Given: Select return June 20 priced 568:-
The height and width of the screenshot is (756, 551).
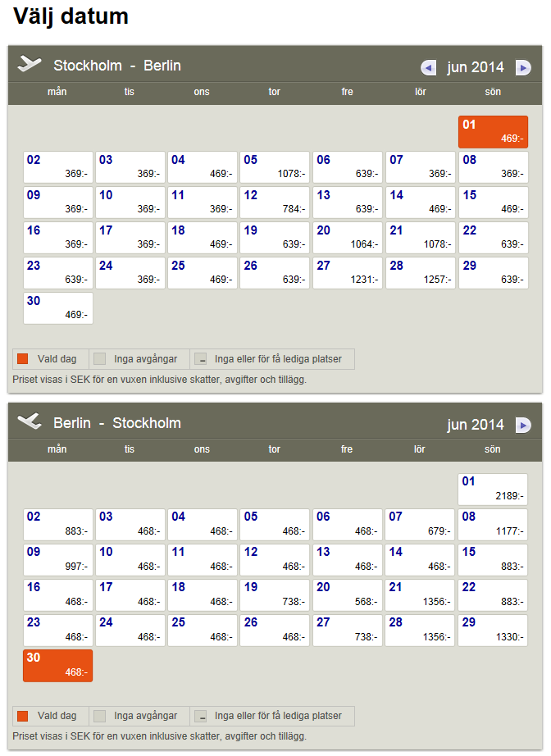Looking at the screenshot, I should tap(348, 594).
